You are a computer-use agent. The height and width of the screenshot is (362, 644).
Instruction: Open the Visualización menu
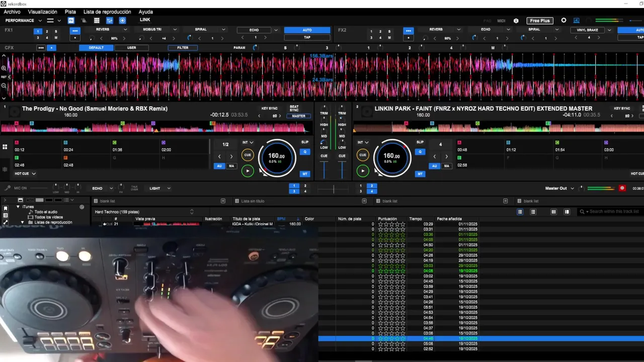42,12
